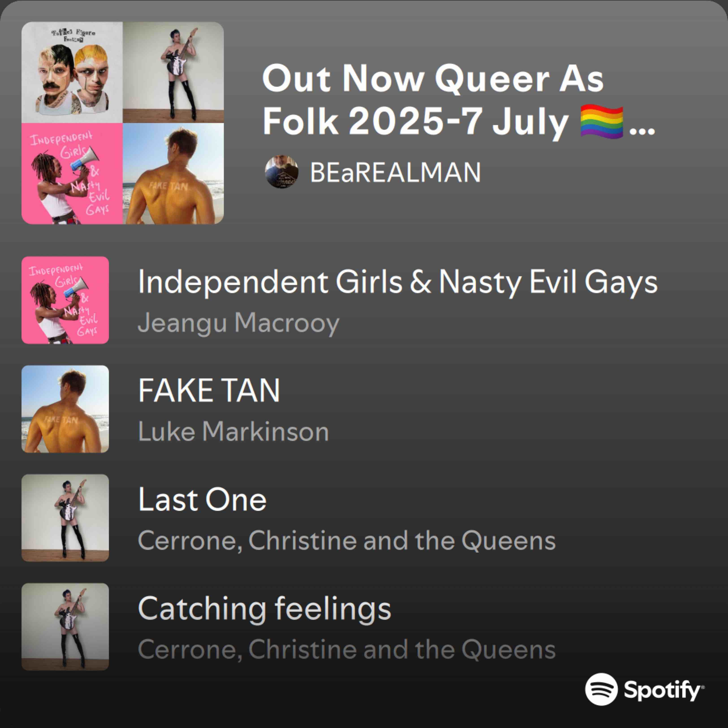The height and width of the screenshot is (728, 728).
Task: Click FAKE TAN track list artwork
Action: click(65, 409)
